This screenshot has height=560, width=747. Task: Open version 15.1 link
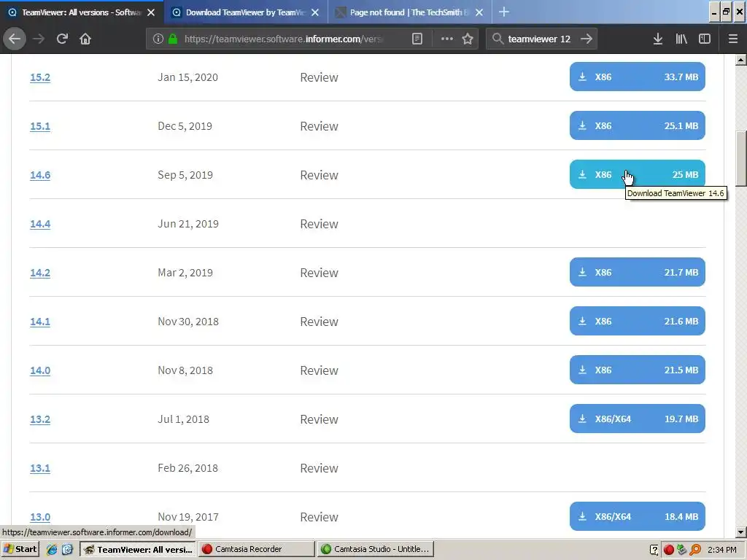click(40, 126)
